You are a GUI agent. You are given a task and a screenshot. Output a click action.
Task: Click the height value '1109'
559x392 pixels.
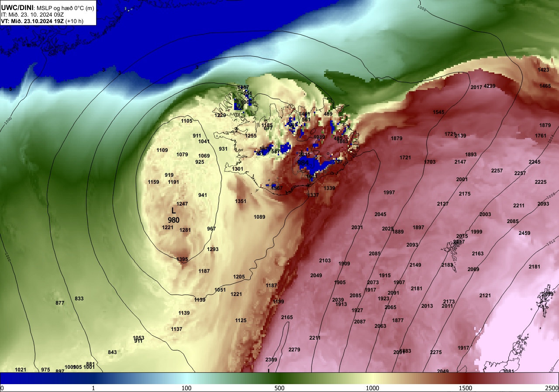click(x=162, y=150)
